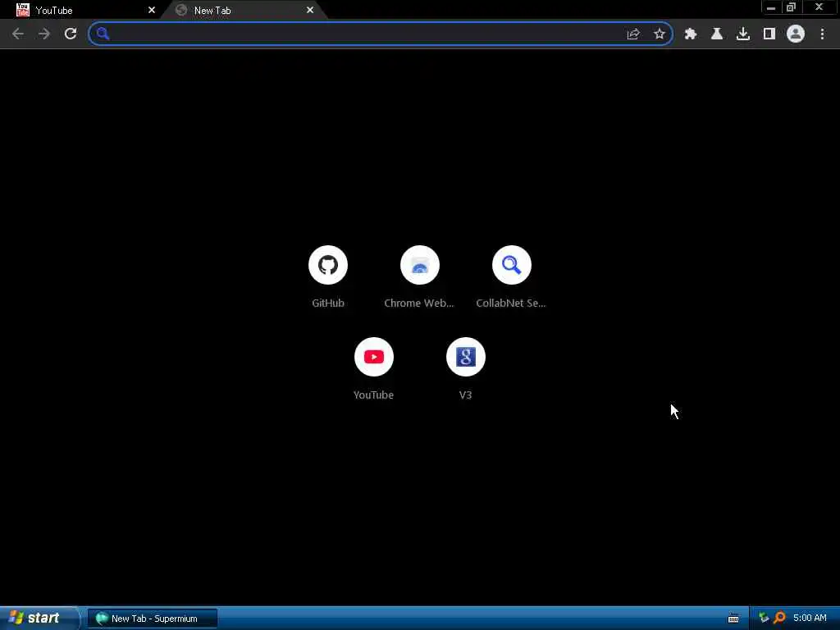840x630 pixels.
Task: Click the "CollabNet Se..." label
Action: point(511,304)
